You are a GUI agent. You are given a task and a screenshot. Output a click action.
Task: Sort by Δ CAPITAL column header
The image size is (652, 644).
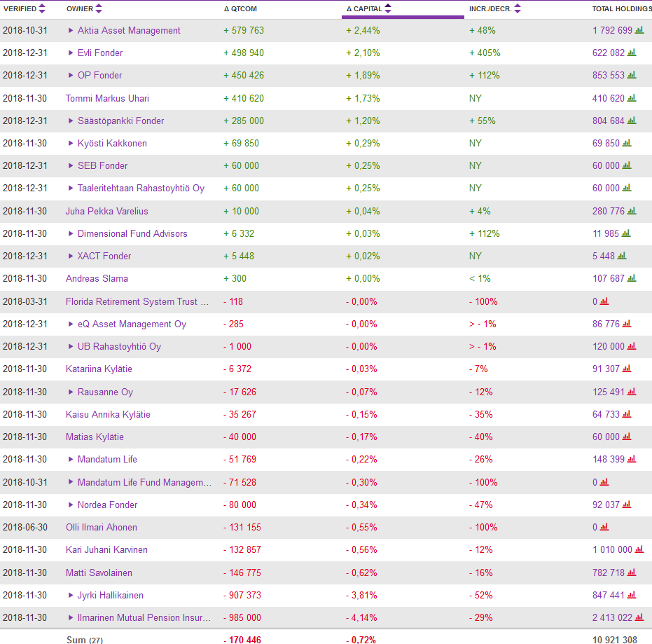[369, 8]
